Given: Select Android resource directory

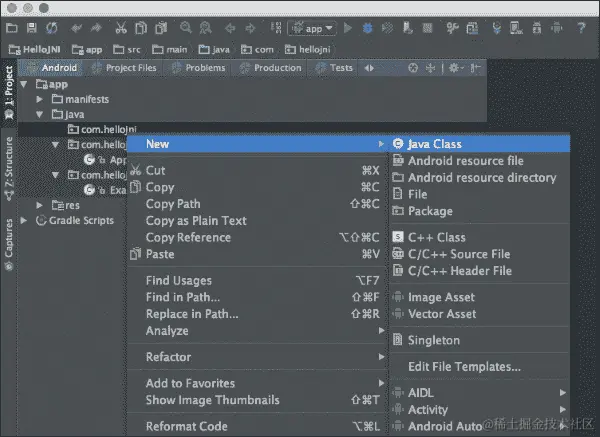Looking at the screenshot, I should 480,178.
